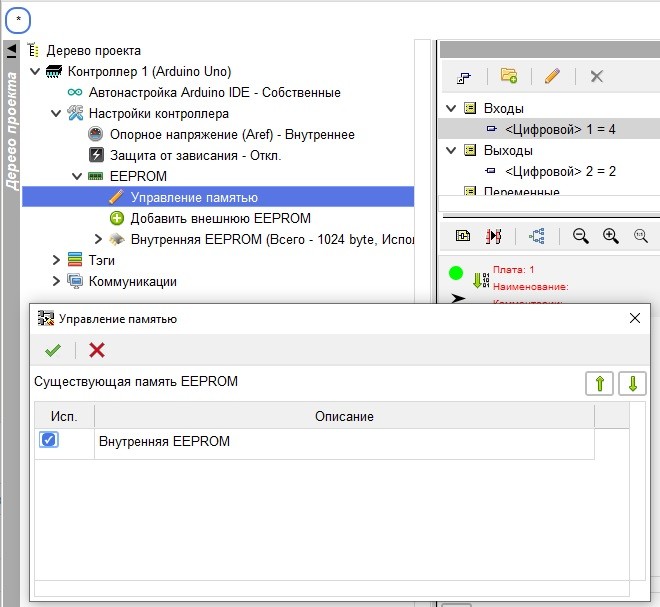Click the Входы group icon

coord(470,108)
